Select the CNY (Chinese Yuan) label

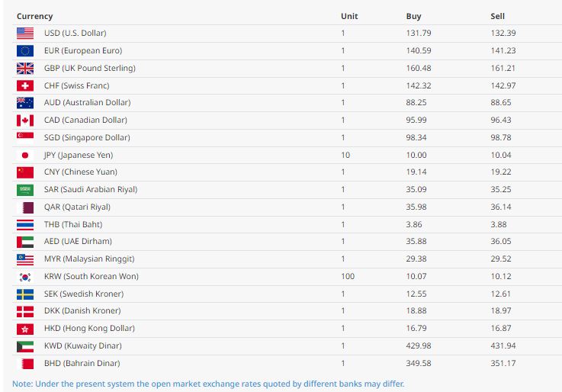point(81,172)
